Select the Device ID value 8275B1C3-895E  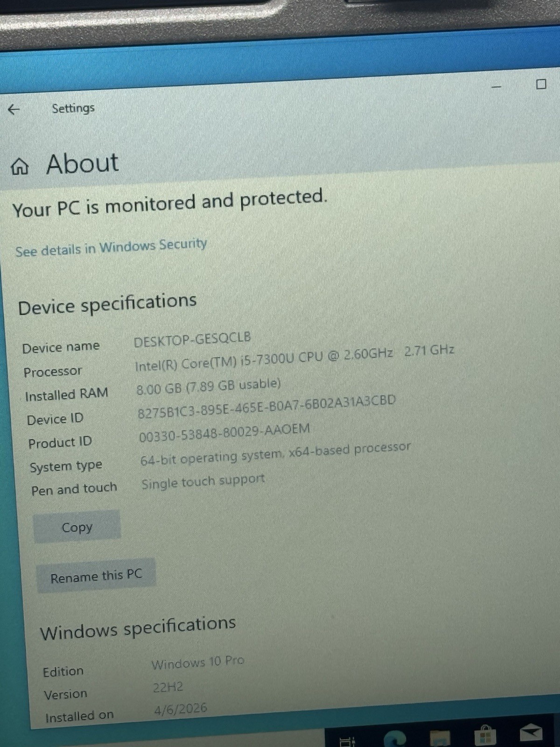pos(266,407)
